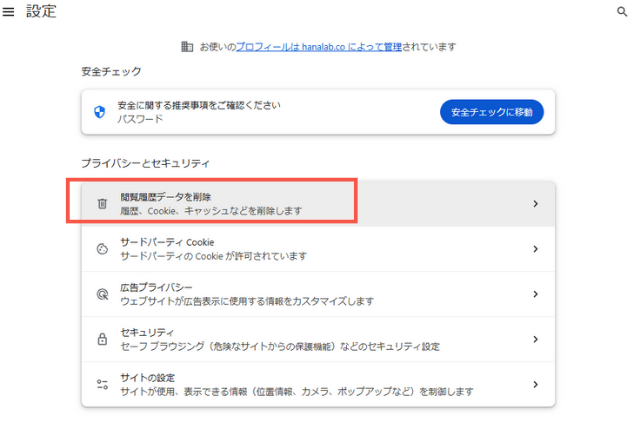Click the lock icon beside セキュリティ
640x423 pixels.
[101, 339]
